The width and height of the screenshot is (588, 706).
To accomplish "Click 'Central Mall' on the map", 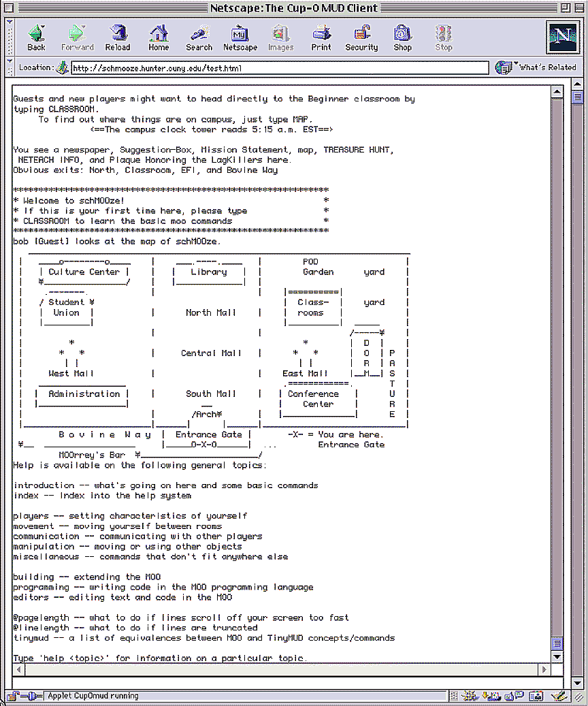I will click(x=211, y=353).
